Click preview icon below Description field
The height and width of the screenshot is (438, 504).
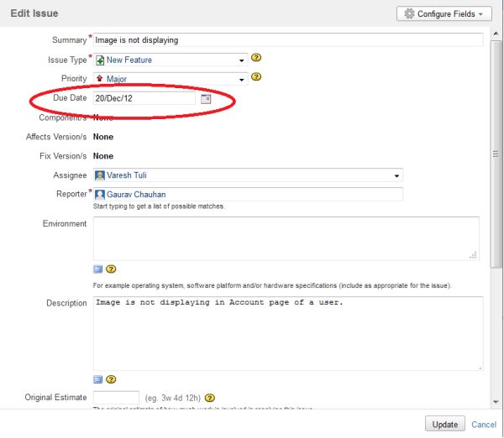[x=97, y=379]
